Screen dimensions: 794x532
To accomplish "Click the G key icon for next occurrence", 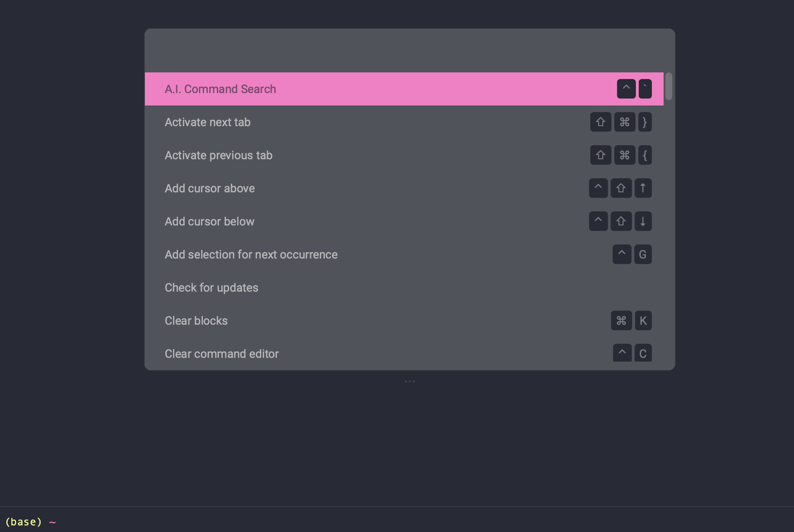I will [x=643, y=254].
